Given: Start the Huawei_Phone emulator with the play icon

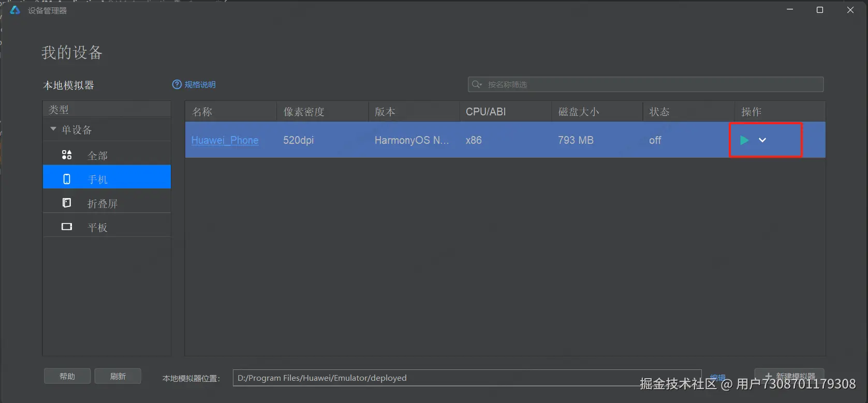Looking at the screenshot, I should click(x=744, y=140).
